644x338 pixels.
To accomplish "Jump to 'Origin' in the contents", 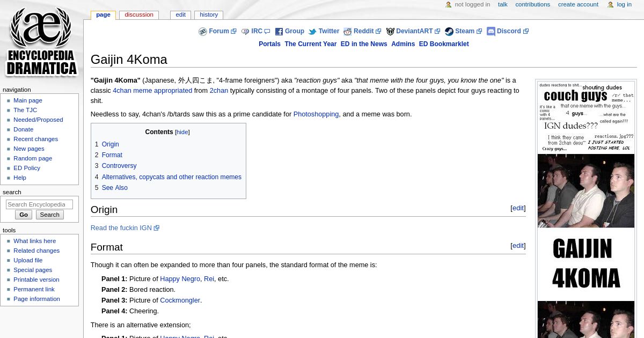I will pyautogui.click(x=110, y=144).
